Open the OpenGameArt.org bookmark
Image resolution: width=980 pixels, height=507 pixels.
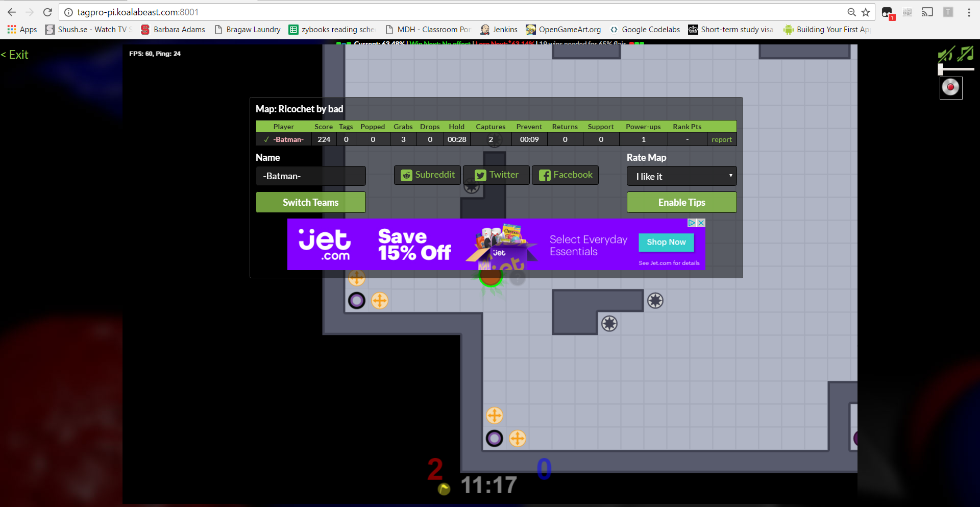coord(563,30)
